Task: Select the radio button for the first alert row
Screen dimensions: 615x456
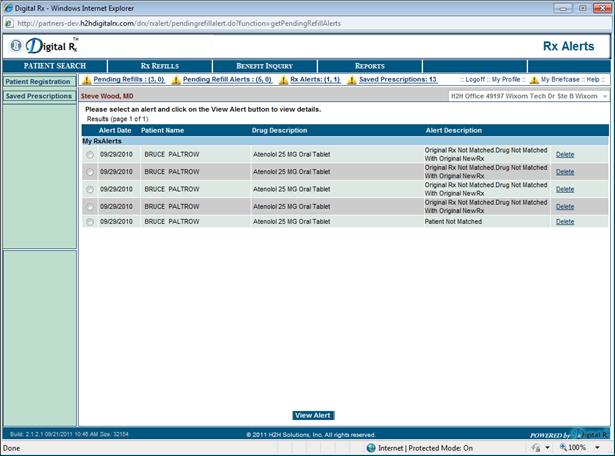Action: point(90,155)
